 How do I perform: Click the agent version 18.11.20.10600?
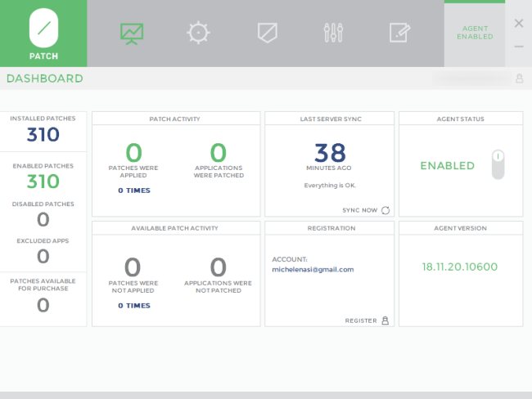460,267
